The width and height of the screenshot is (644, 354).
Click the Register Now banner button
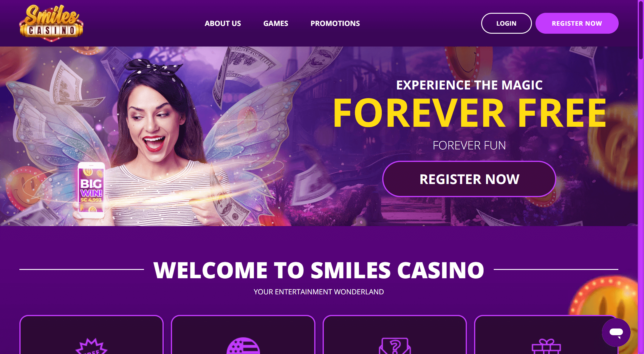coord(469,179)
